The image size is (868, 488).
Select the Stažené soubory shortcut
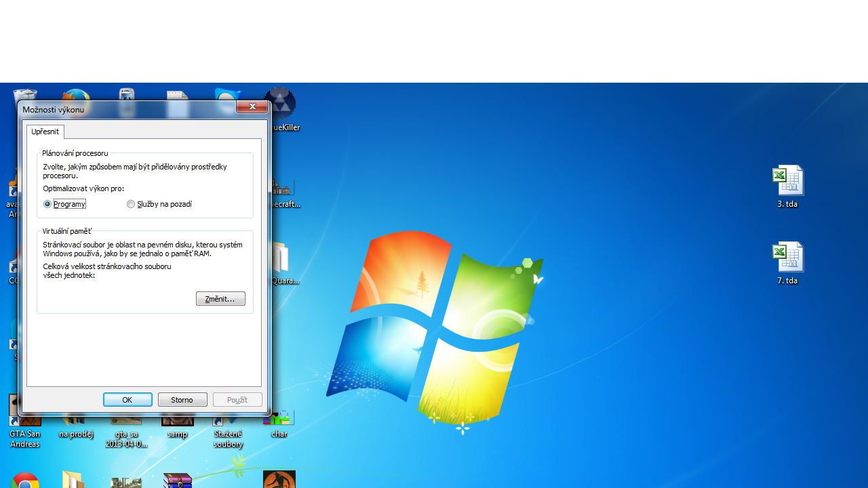229,431
